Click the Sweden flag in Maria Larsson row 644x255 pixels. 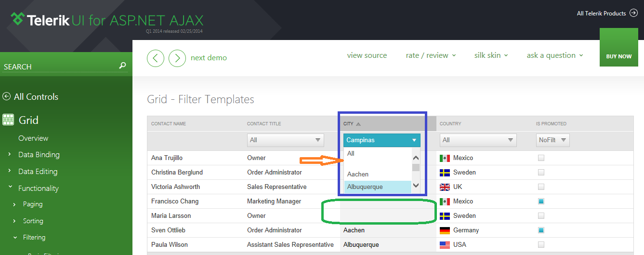(445, 216)
